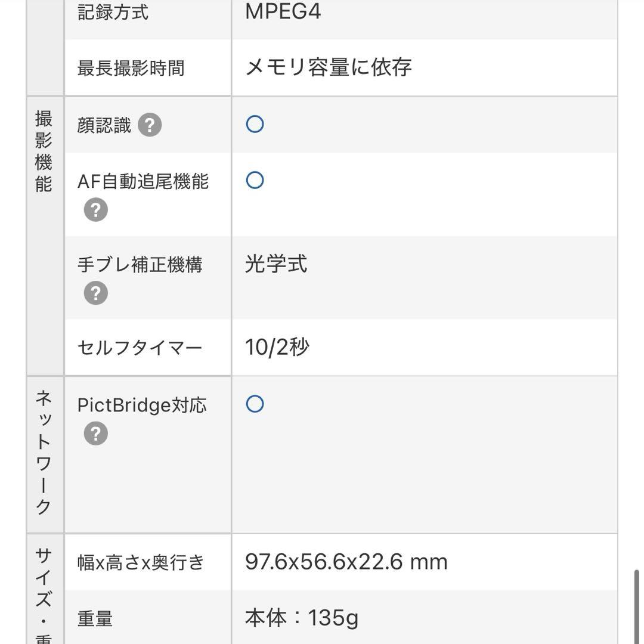
Task: Select the 本体：135g weight value
Action: (302, 618)
